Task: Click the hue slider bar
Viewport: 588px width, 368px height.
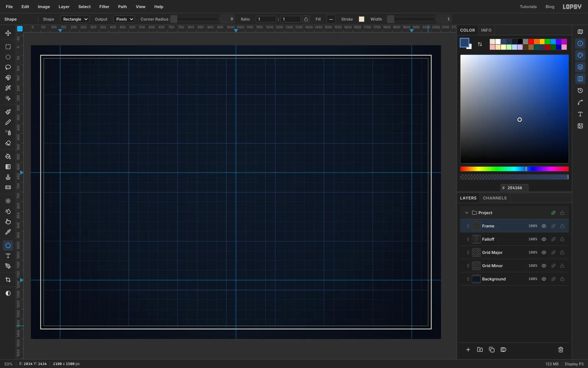Action: 514,169
